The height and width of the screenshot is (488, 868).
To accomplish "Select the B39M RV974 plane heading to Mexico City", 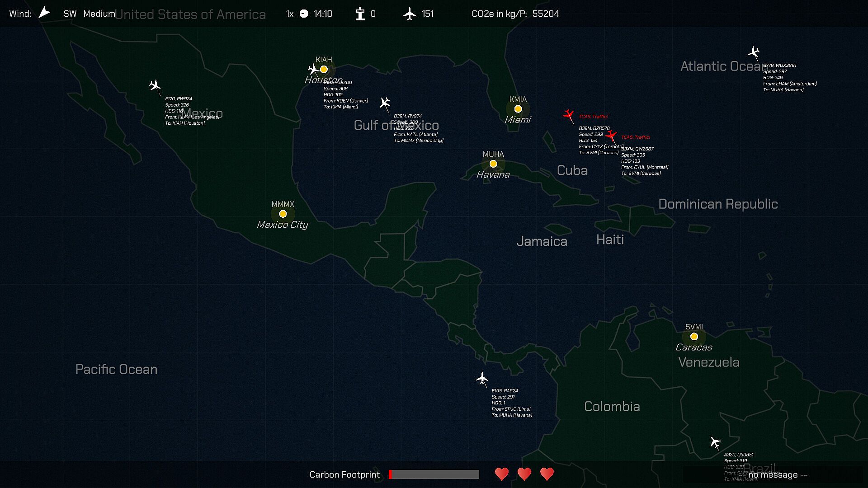I will point(385,103).
